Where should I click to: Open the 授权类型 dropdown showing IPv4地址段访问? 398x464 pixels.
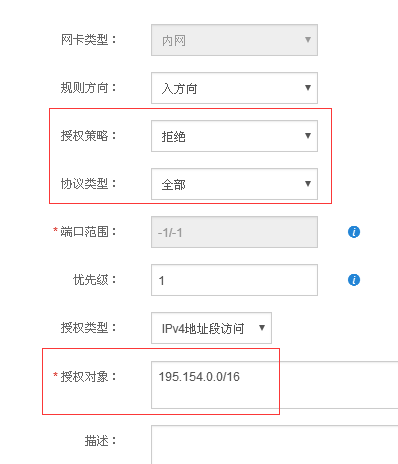(211, 328)
